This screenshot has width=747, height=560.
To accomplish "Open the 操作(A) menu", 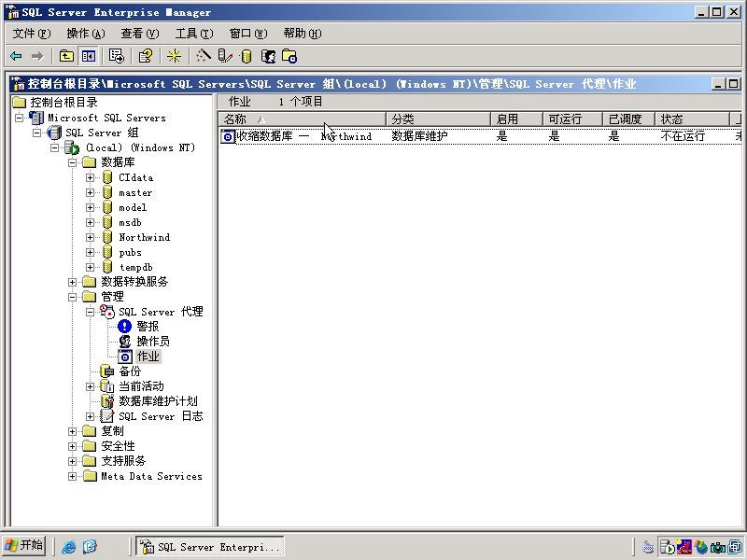I will (86, 34).
